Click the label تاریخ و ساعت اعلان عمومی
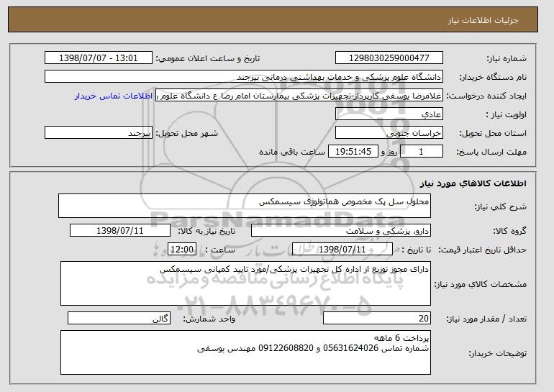The height and width of the screenshot is (392, 554). pos(208,59)
